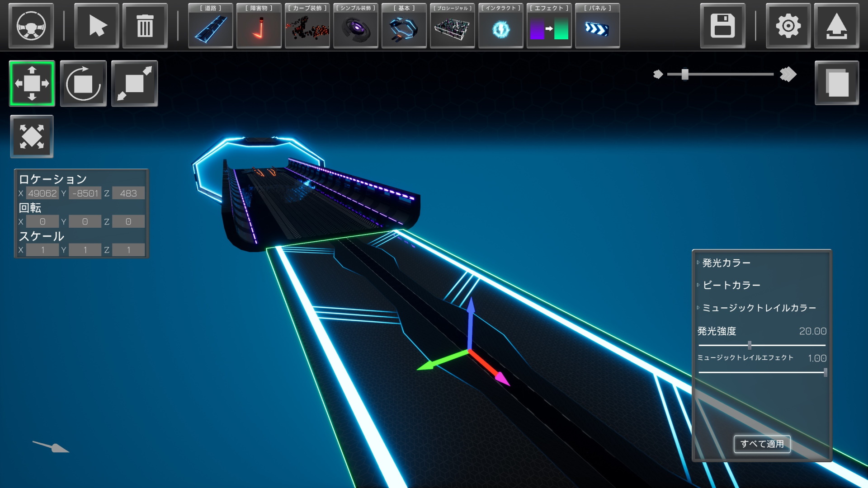Viewport: 868px width, 488px height.
Task: Switch to rotate gizmo mode
Action: pos(83,84)
